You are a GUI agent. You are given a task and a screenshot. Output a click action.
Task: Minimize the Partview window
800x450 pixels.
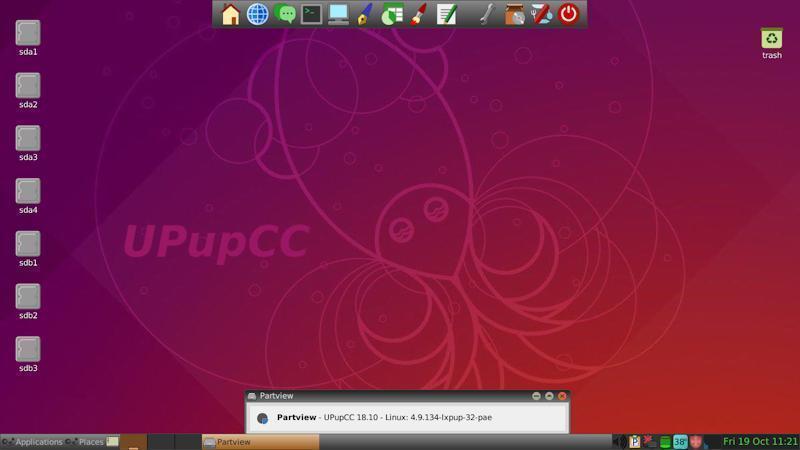pyautogui.click(x=536, y=396)
